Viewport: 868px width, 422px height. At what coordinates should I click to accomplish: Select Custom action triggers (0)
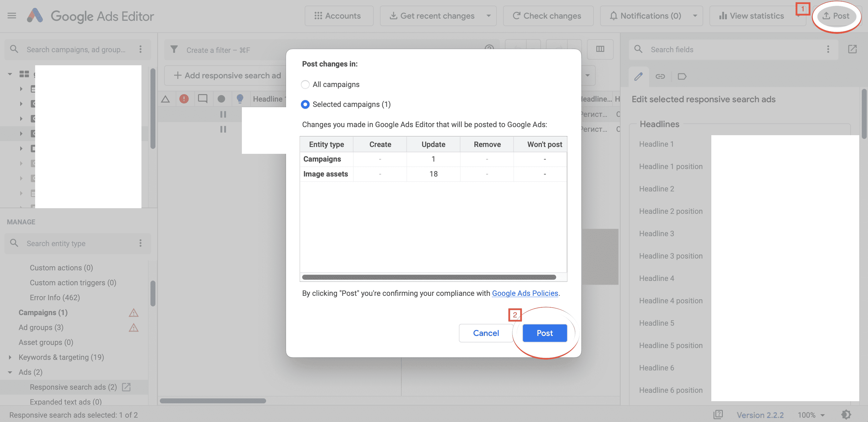pos(73,282)
